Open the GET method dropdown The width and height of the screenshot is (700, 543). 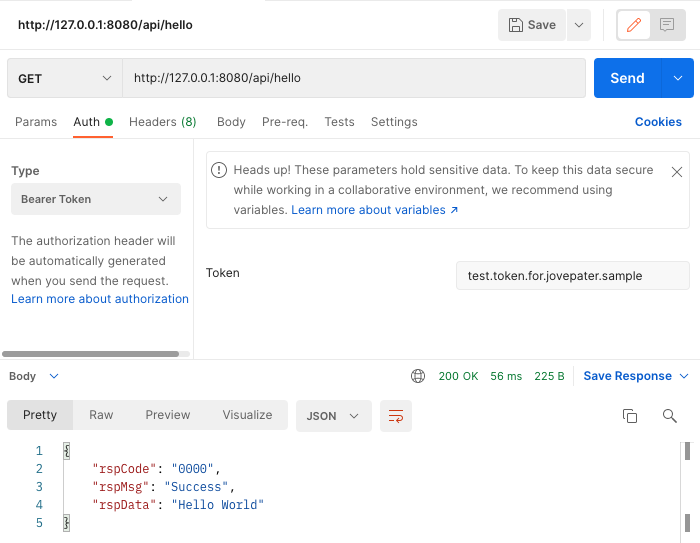coord(64,78)
